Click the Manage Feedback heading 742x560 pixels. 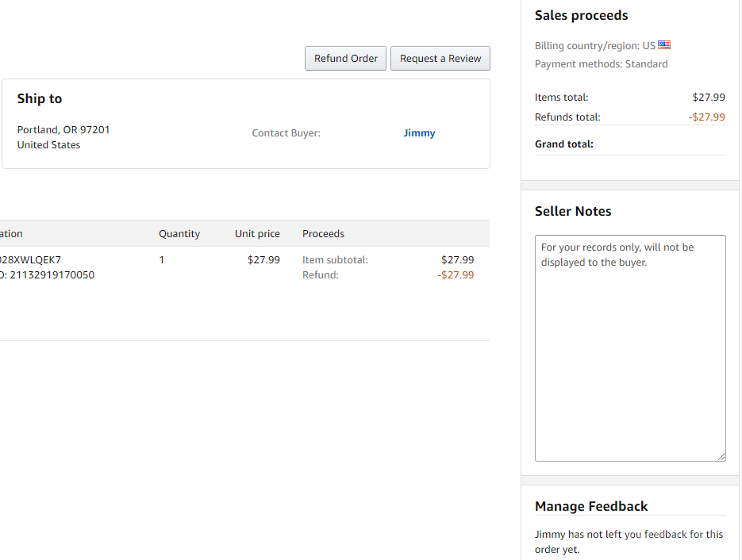click(x=591, y=506)
